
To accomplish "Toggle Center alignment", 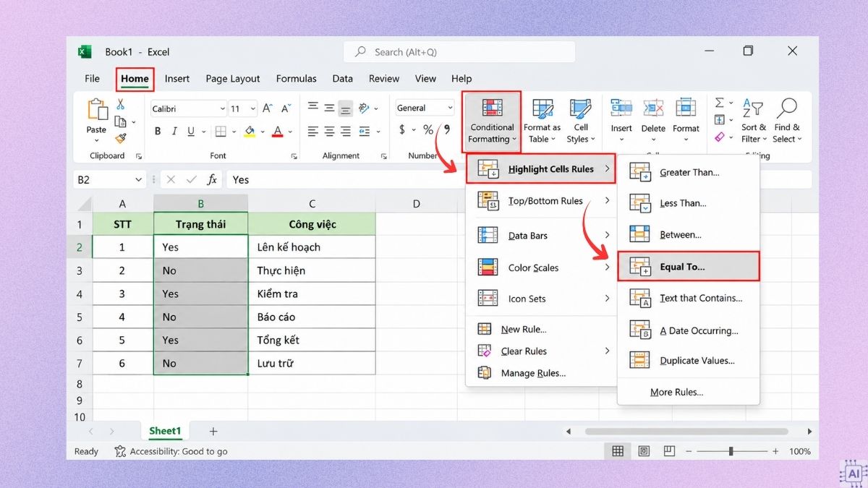I will coord(329,132).
